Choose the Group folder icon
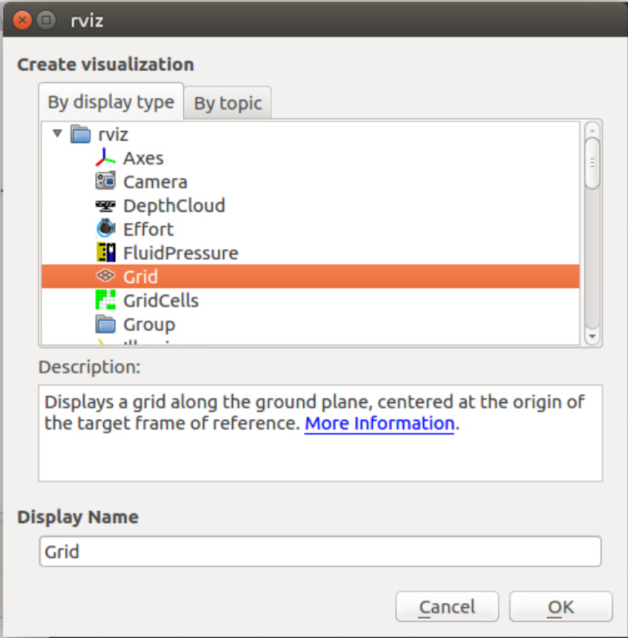The width and height of the screenshot is (628, 638). tap(105, 324)
